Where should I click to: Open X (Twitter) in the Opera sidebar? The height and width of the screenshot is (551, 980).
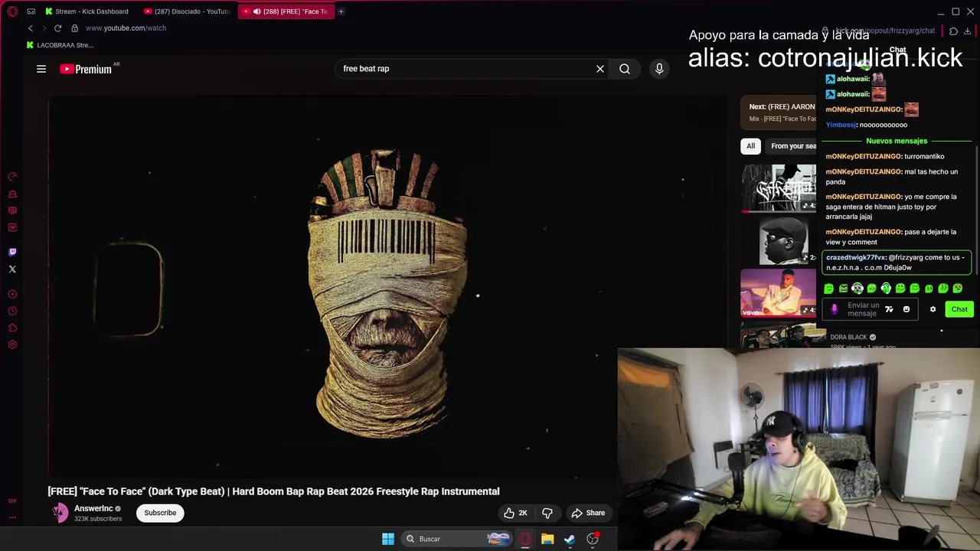coord(12,269)
